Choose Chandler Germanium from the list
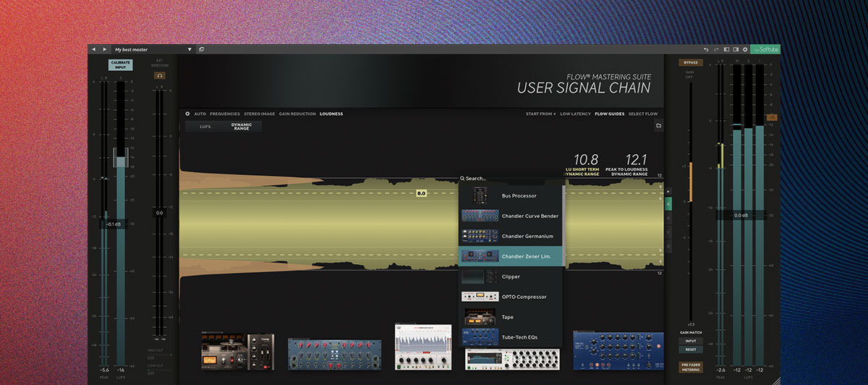Image resolution: width=868 pixels, height=385 pixels. (510, 236)
